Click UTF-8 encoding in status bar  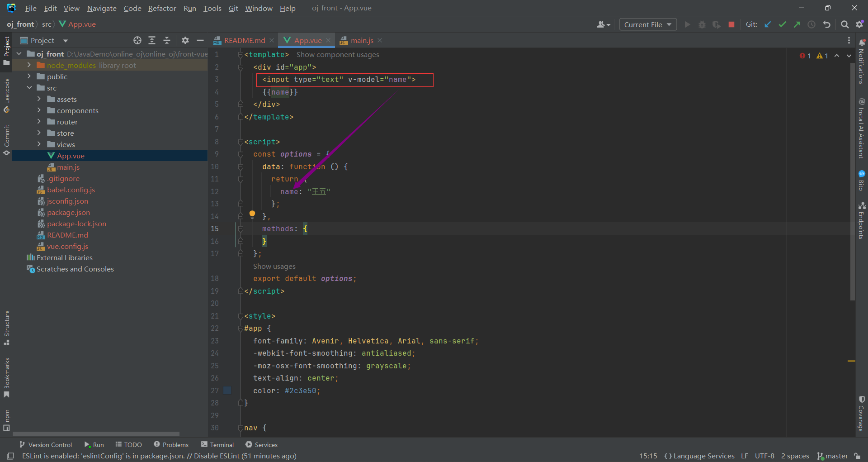coord(764,456)
